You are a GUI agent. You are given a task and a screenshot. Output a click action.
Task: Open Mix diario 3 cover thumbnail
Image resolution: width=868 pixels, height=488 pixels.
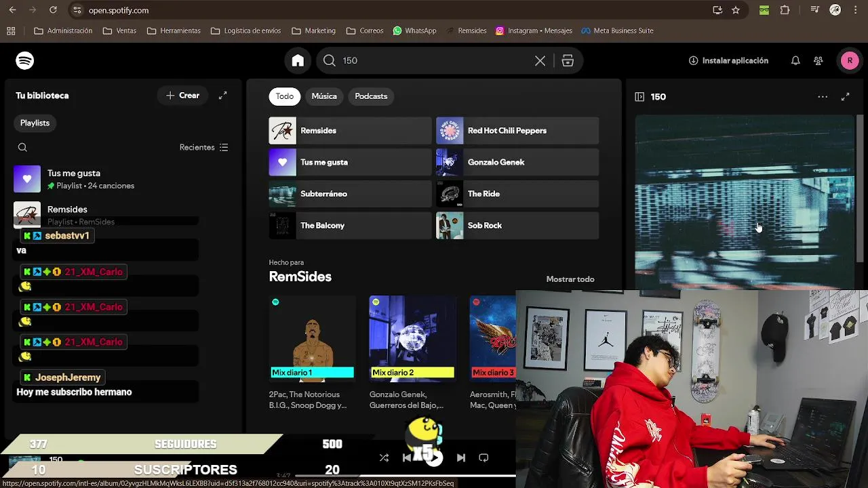493,339
